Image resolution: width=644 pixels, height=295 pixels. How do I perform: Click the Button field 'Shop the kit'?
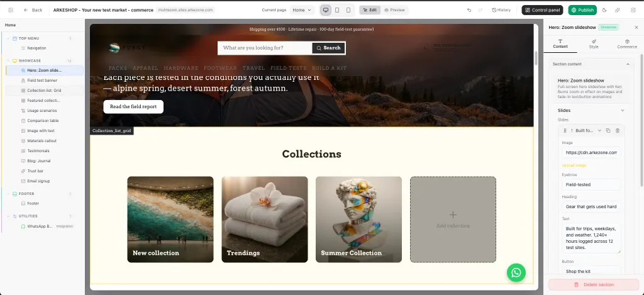tap(591, 271)
